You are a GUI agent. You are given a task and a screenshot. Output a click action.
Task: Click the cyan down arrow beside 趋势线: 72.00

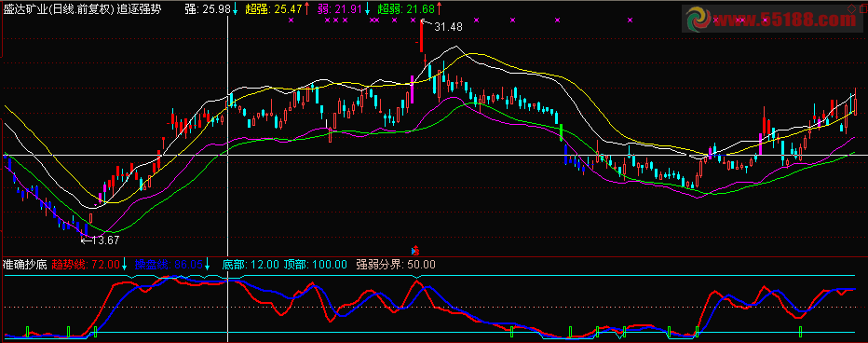pyautogui.click(x=125, y=264)
